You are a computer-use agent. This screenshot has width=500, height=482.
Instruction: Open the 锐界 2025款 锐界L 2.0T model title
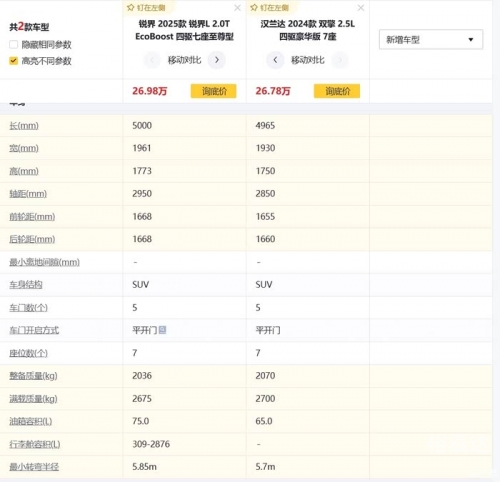[184, 30]
